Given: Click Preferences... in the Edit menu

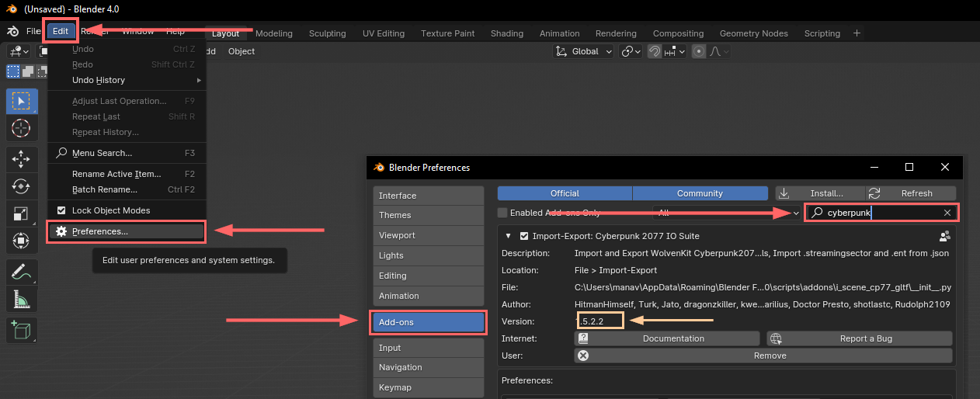Looking at the screenshot, I should coord(100,231).
